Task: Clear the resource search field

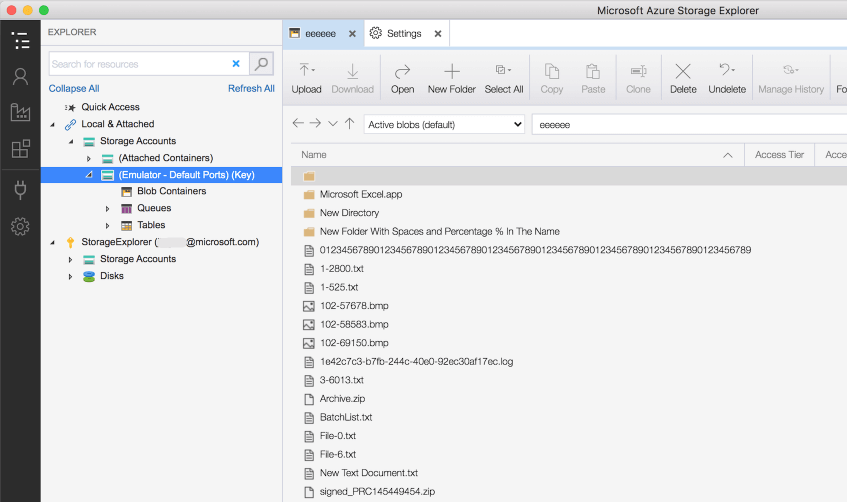Action: (236, 64)
